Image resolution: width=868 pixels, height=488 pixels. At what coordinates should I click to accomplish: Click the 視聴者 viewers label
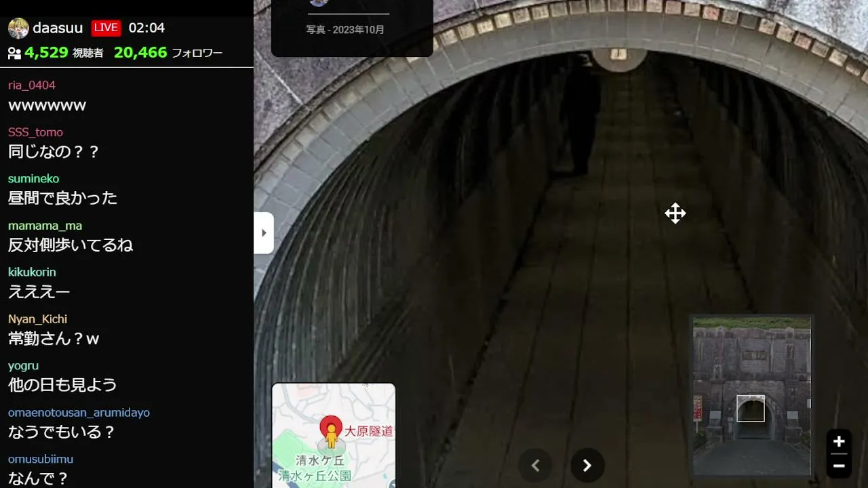(88, 53)
